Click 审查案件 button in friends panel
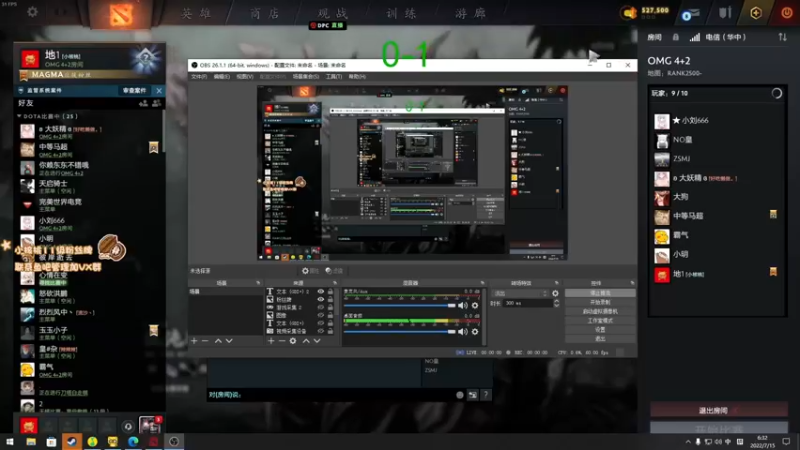800x450 pixels. 134,90
